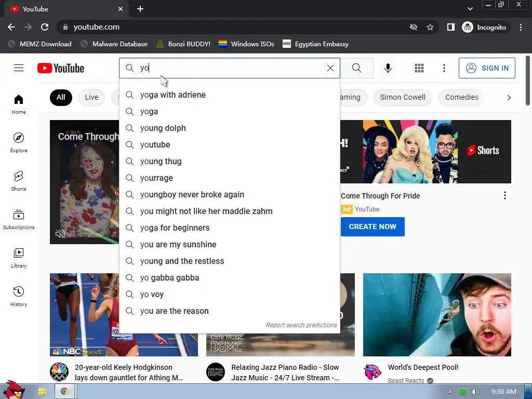Screen dimensions: 532x399
Task: Go to Home in the sidebar
Action: [19, 104]
